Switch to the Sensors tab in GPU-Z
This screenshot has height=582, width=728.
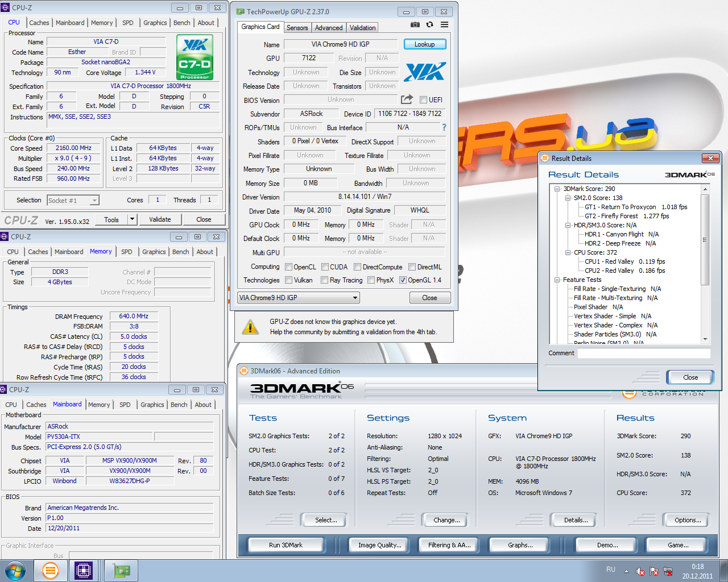tap(297, 28)
